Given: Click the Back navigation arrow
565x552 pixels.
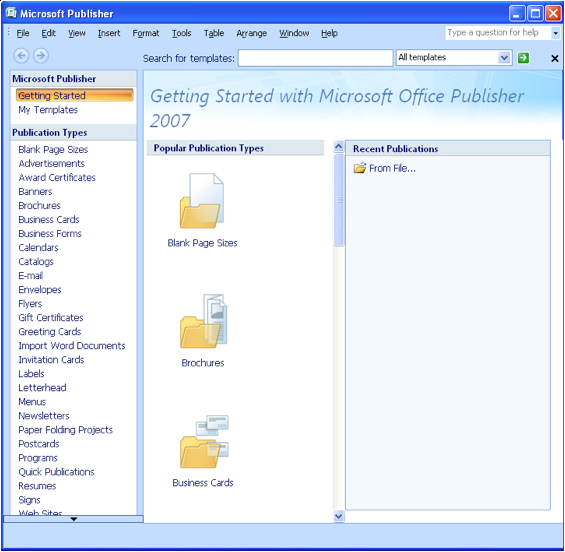Looking at the screenshot, I should point(21,55).
